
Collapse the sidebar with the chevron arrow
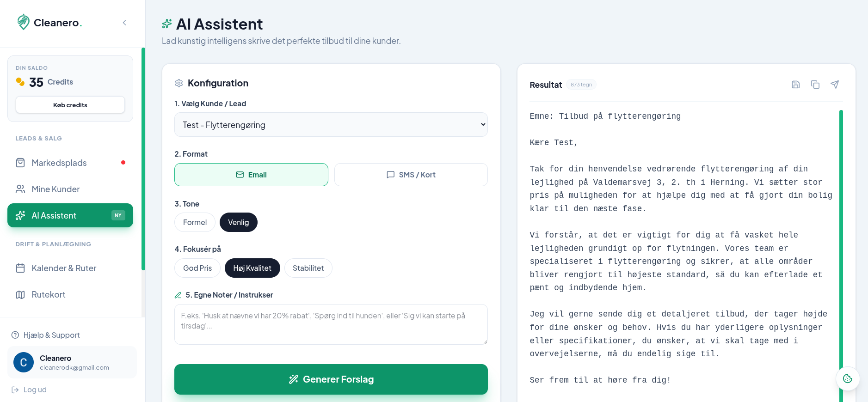pos(124,23)
